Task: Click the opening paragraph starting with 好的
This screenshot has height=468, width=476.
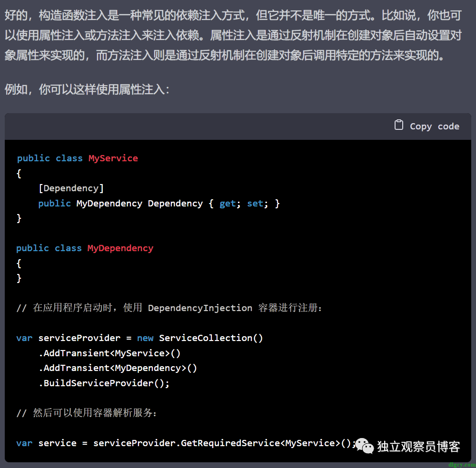Action: pos(233,36)
